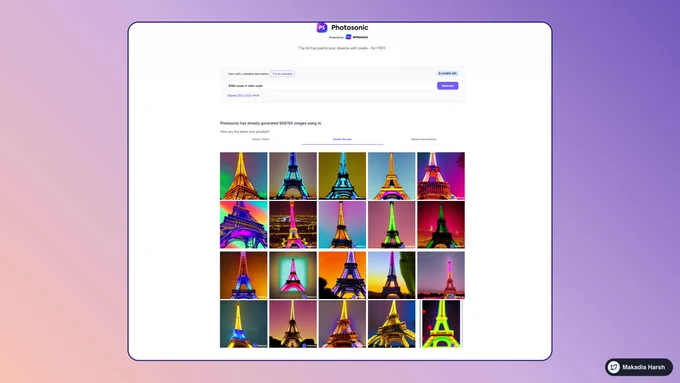Open dark green tower on red background image

[441, 225]
